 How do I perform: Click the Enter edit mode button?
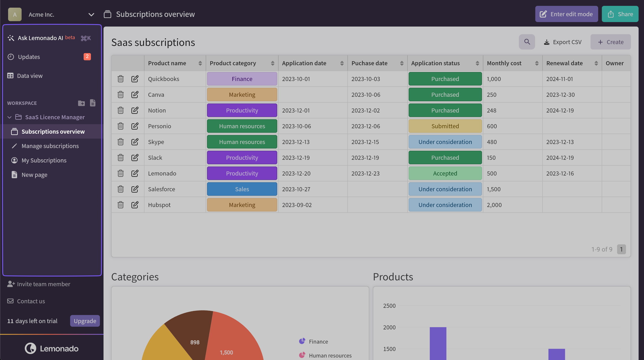tap(567, 14)
